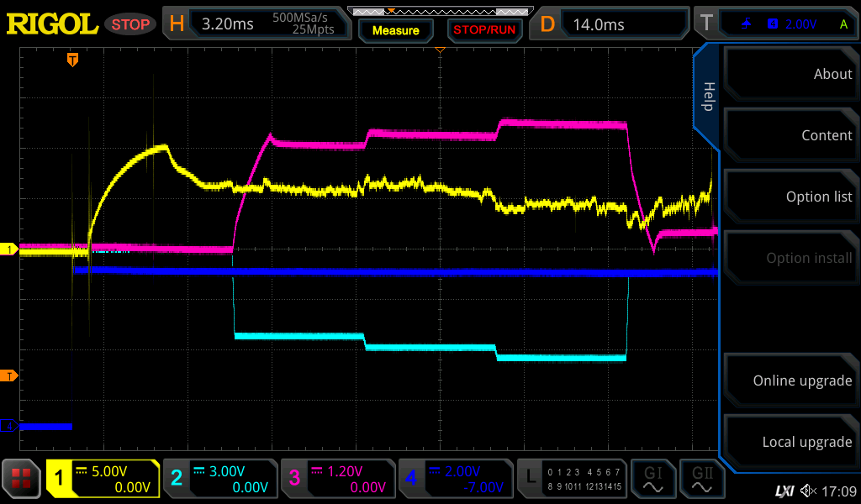861x504 pixels.
Task: Click the LXI network status icon
Action: click(784, 491)
